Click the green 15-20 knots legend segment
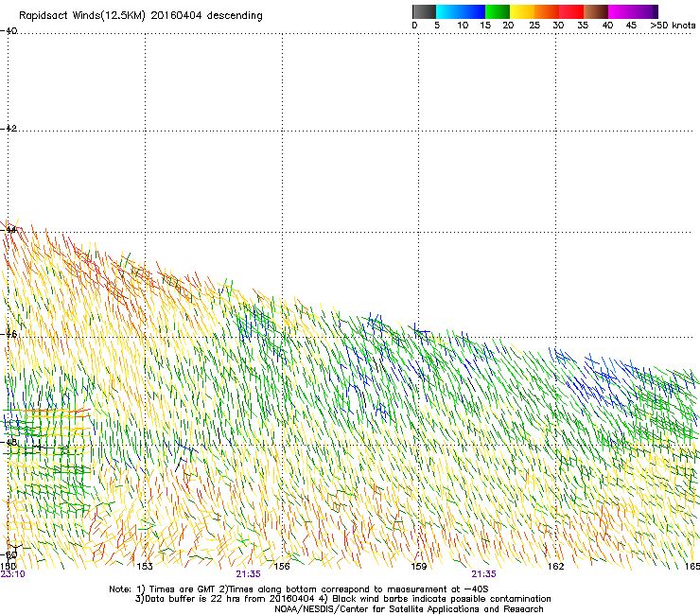Screen dimensions: 700x615 pos(498,11)
